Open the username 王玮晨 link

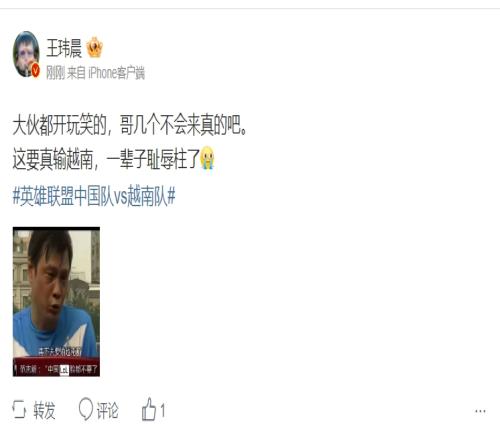pyautogui.click(x=64, y=48)
